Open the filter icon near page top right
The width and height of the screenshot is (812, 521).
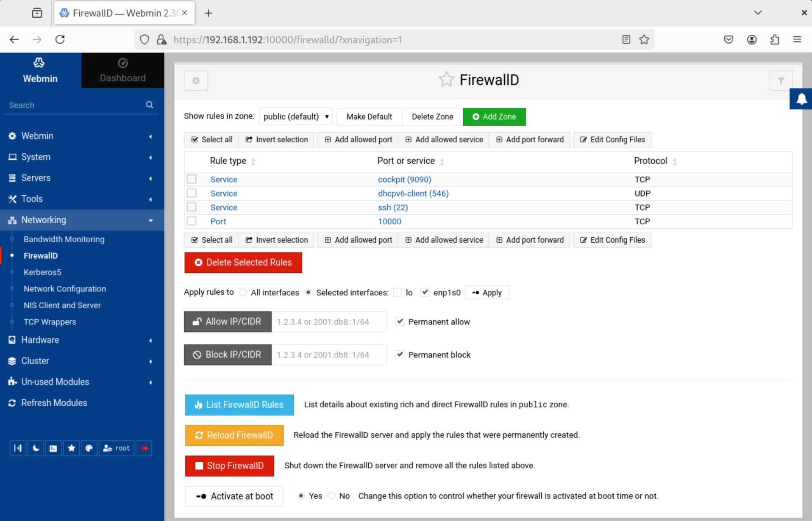point(781,80)
